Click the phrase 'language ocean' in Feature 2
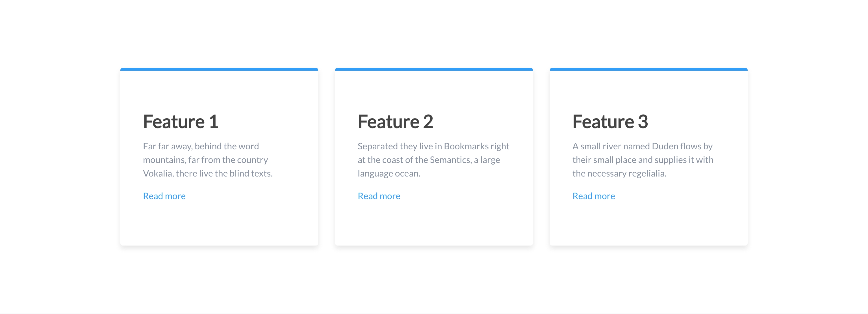This screenshot has width=868, height=314. click(x=389, y=173)
